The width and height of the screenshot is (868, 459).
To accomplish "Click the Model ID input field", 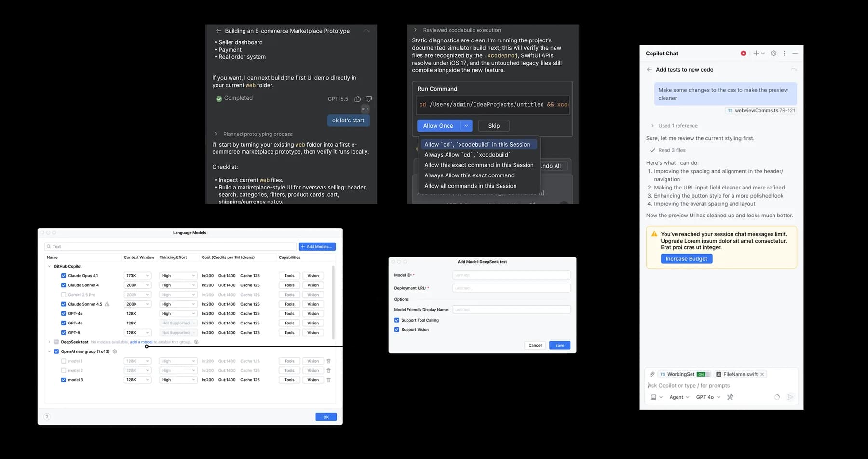I will (512, 275).
